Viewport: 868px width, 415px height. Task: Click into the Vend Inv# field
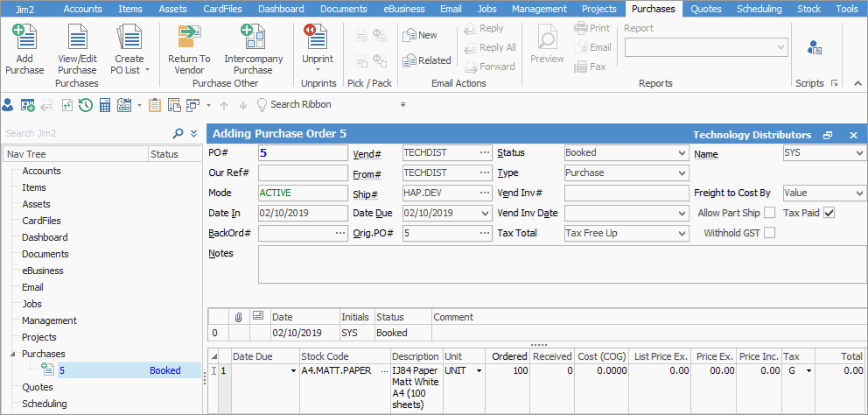click(626, 193)
